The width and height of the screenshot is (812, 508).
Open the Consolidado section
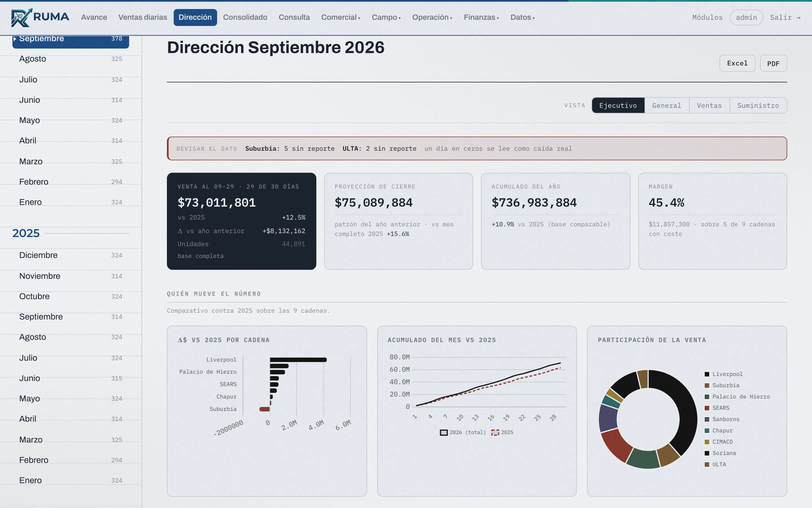[245, 17]
